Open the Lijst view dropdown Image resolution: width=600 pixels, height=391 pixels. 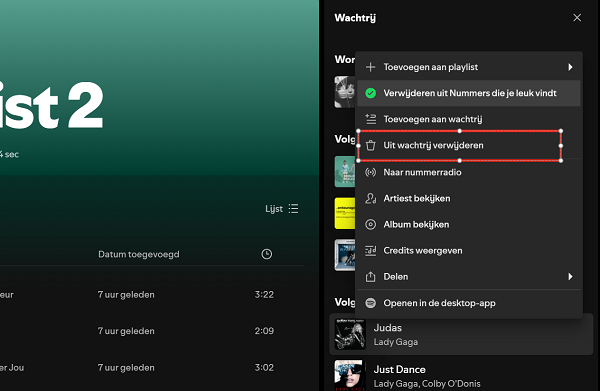point(282,209)
